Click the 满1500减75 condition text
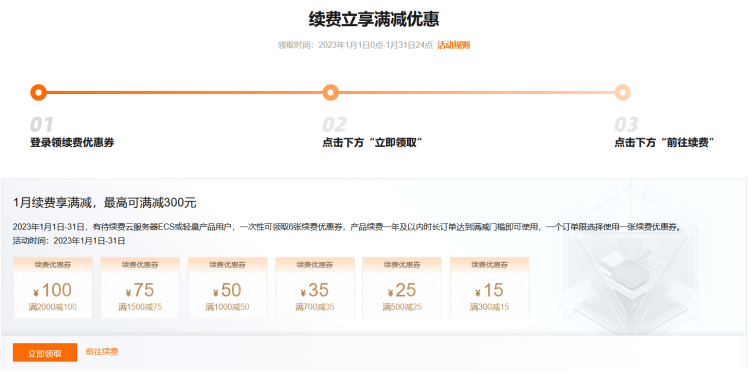This screenshot has height=374, width=750. point(140,307)
